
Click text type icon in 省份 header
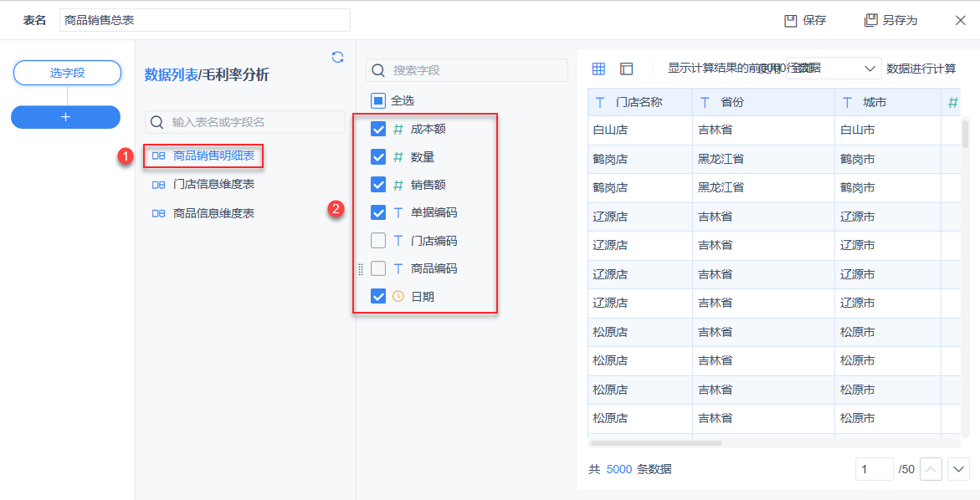tap(705, 102)
